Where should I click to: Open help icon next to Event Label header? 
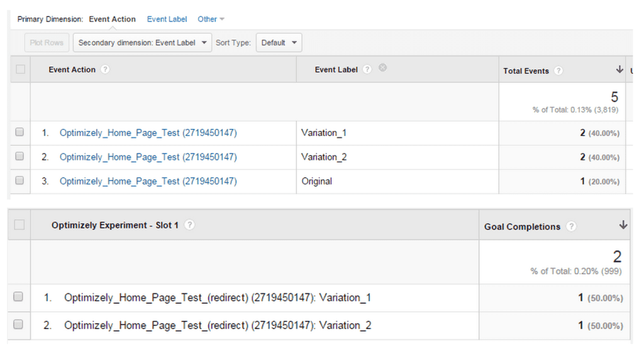(367, 69)
